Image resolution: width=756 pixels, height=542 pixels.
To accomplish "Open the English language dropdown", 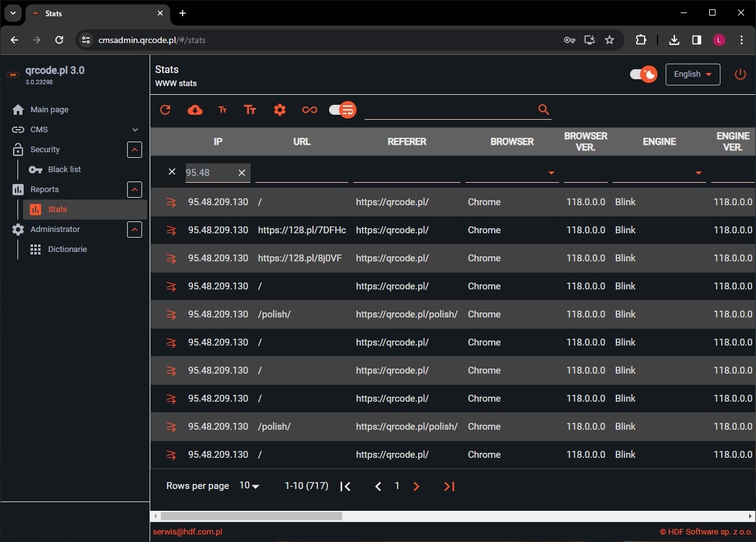I will [692, 74].
